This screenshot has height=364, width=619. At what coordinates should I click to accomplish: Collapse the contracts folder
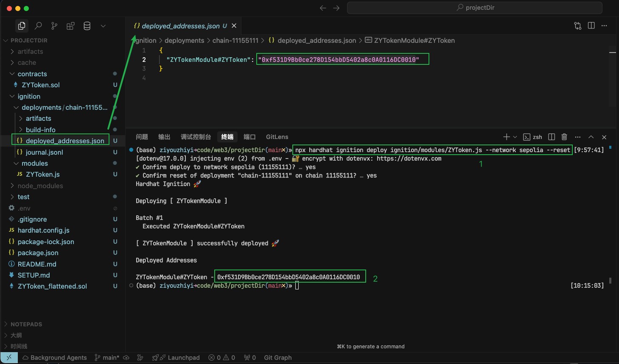pos(32,74)
